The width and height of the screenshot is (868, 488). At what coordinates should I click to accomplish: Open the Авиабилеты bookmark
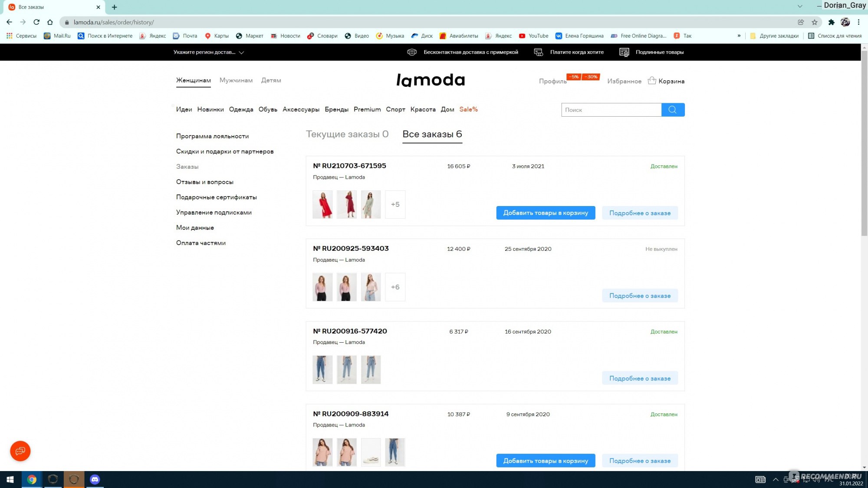[459, 36]
